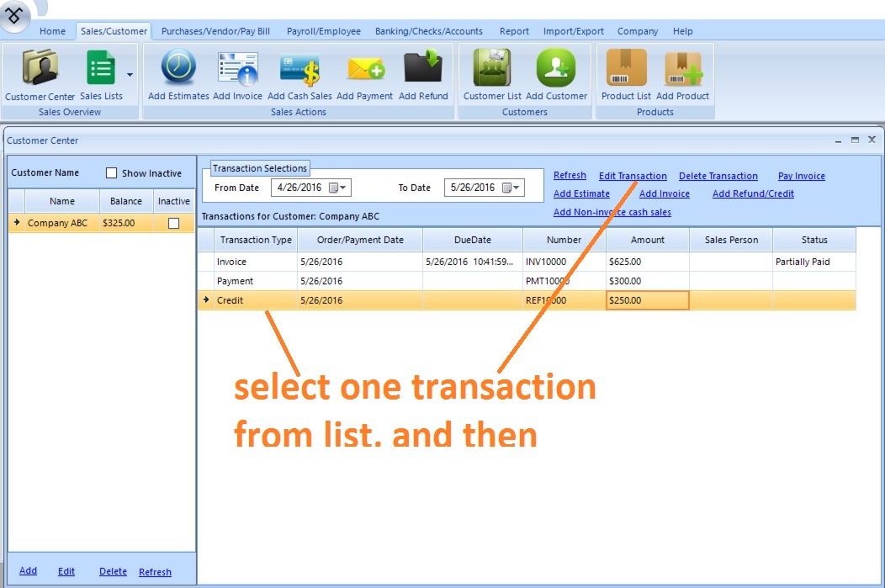The width and height of the screenshot is (885, 588).
Task: Open the Product List icon
Action: click(x=627, y=69)
